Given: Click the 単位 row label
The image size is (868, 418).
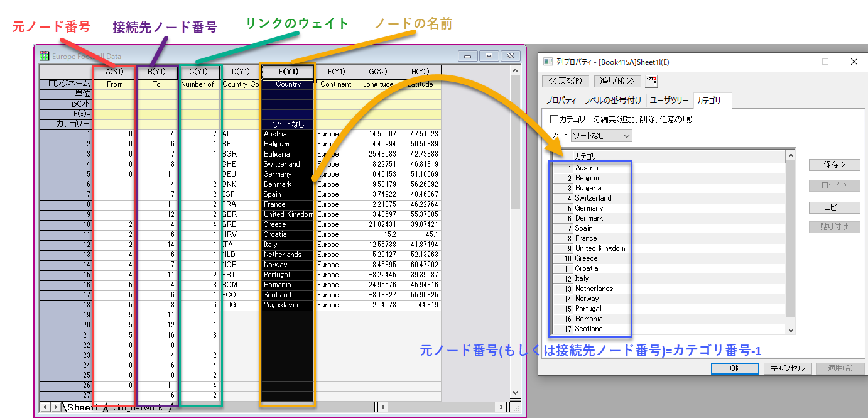Looking at the screenshot, I should click(66, 94).
